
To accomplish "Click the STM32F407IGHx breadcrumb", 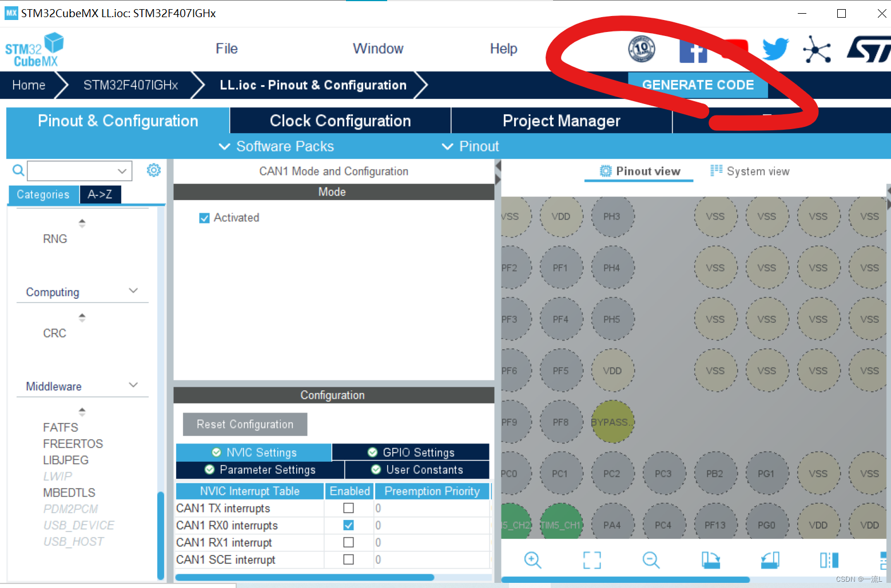I will pos(130,85).
